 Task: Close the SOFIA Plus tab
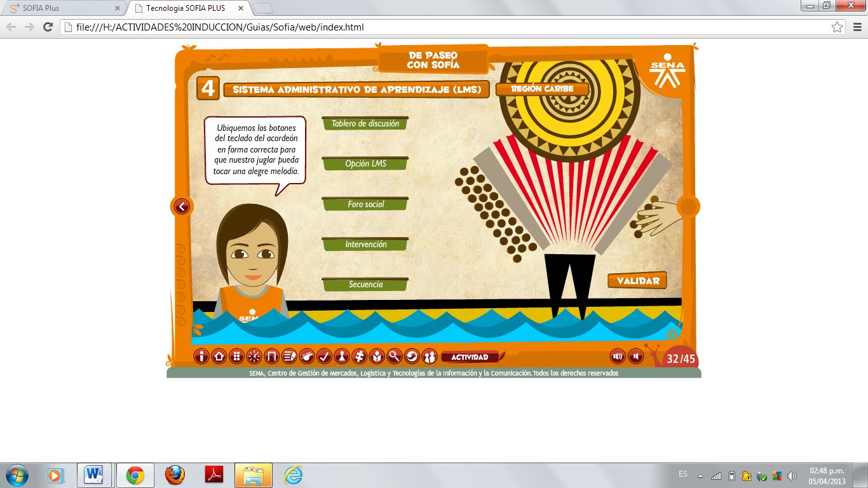117,9
